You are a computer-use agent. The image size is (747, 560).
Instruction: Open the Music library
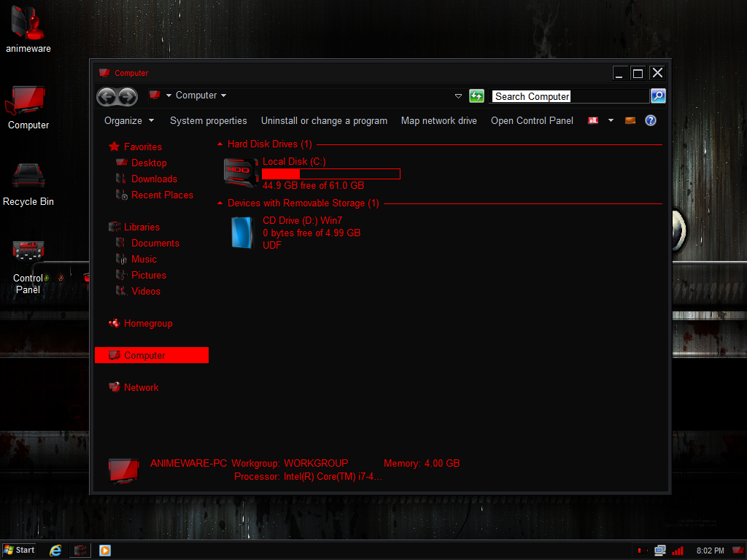pyautogui.click(x=144, y=260)
